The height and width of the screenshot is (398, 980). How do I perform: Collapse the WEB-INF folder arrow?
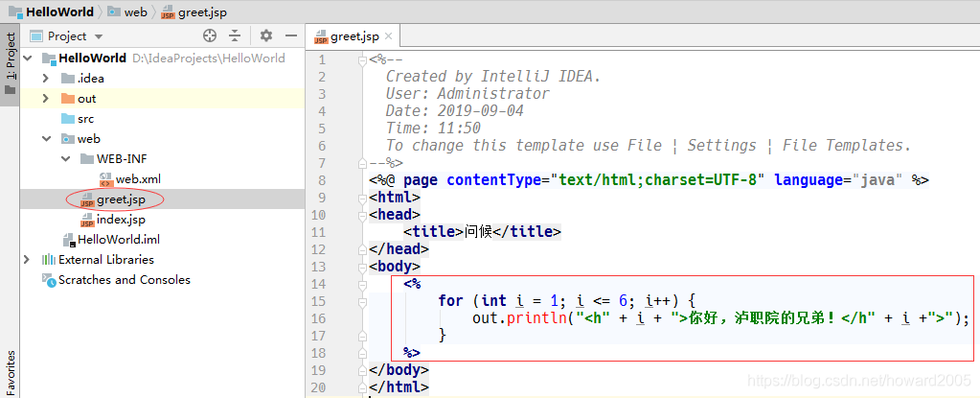point(66,158)
